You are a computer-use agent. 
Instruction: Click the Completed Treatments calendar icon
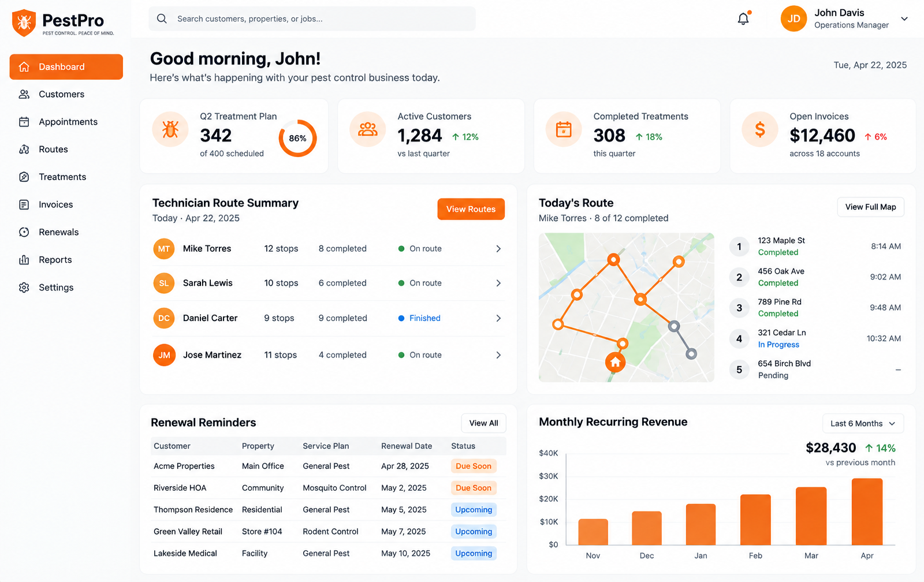tap(564, 129)
